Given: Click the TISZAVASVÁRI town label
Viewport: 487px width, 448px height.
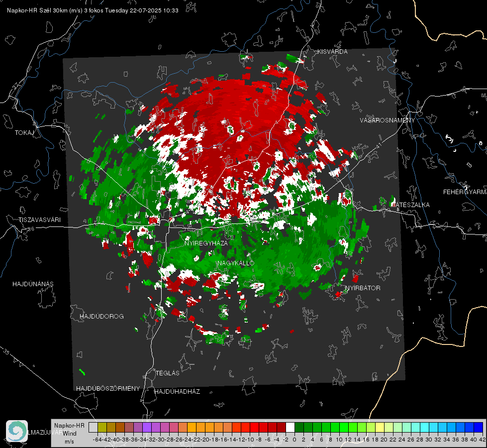Looking at the screenshot, I should tap(39, 220).
